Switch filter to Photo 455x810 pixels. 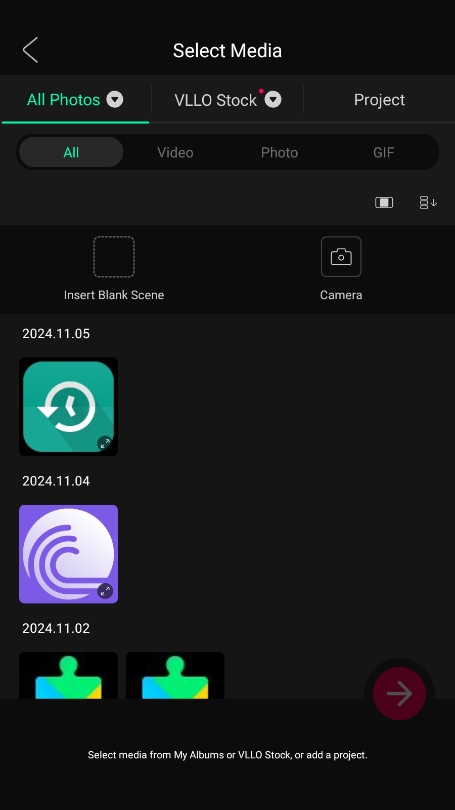click(279, 152)
